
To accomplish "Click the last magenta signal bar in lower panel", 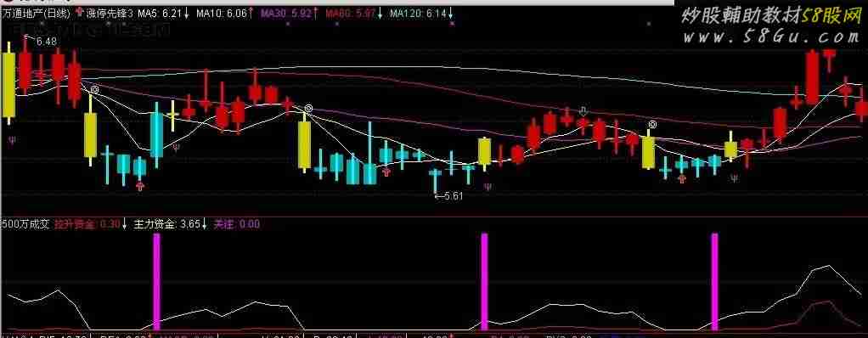I will [x=714, y=282].
